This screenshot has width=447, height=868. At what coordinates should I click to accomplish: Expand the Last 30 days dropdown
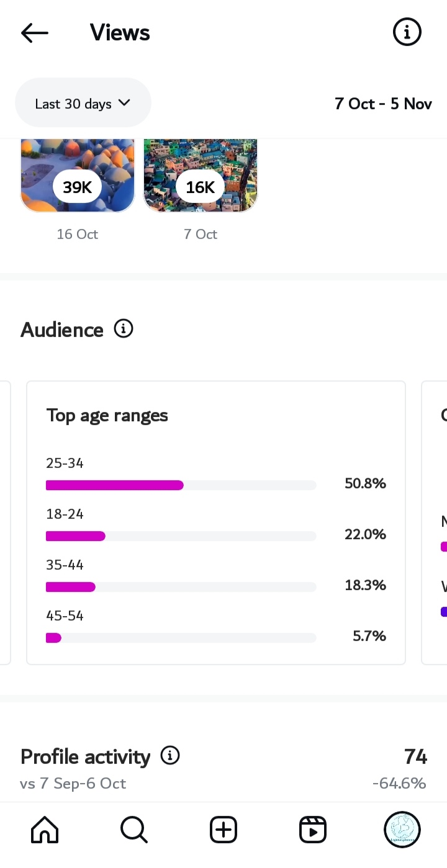click(83, 104)
